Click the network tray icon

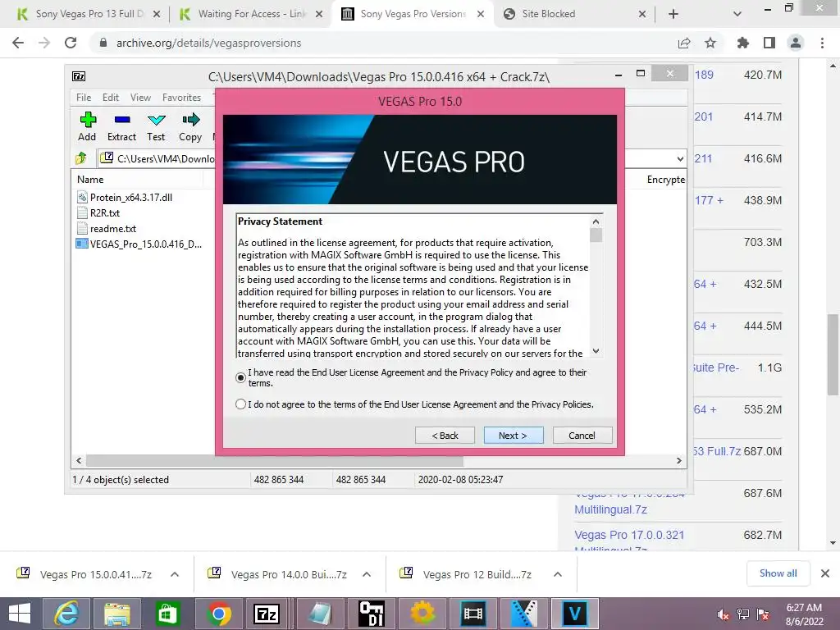coord(743,614)
